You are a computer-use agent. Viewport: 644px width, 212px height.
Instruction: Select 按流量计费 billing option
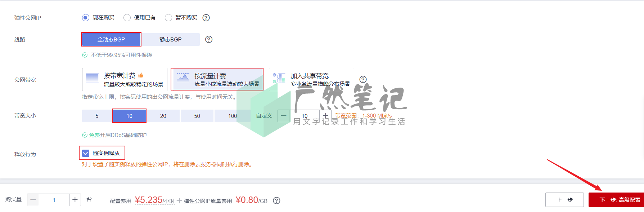click(x=217, y=79)
